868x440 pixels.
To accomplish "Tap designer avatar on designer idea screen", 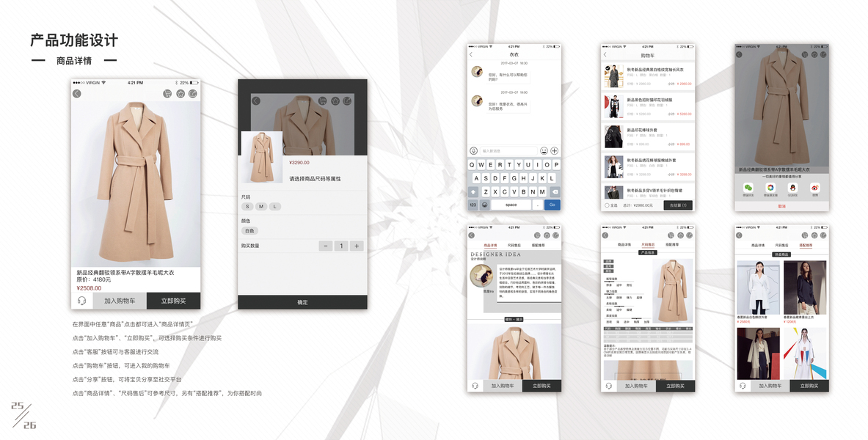I will pos(481,276).
